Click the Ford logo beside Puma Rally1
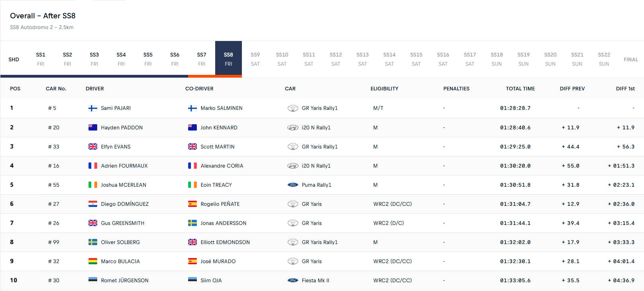 click(x=293, y=185)
